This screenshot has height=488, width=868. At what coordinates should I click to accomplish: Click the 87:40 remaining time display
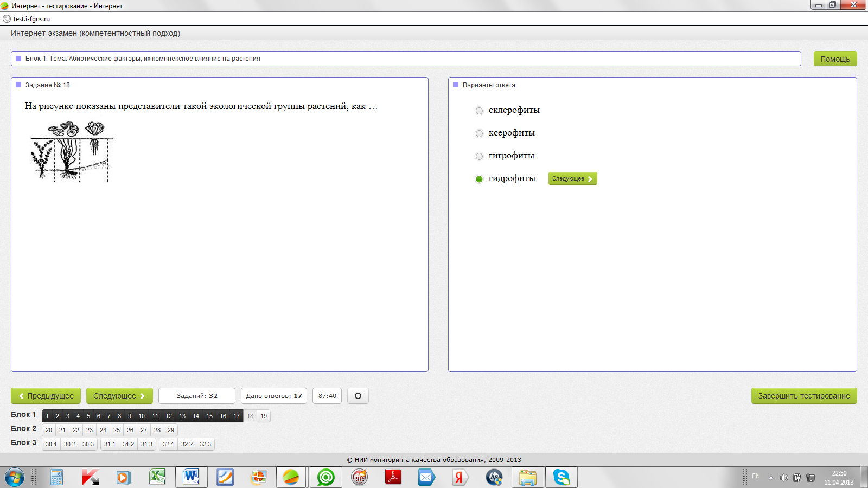pyautogui.click(x=327, y=396)
